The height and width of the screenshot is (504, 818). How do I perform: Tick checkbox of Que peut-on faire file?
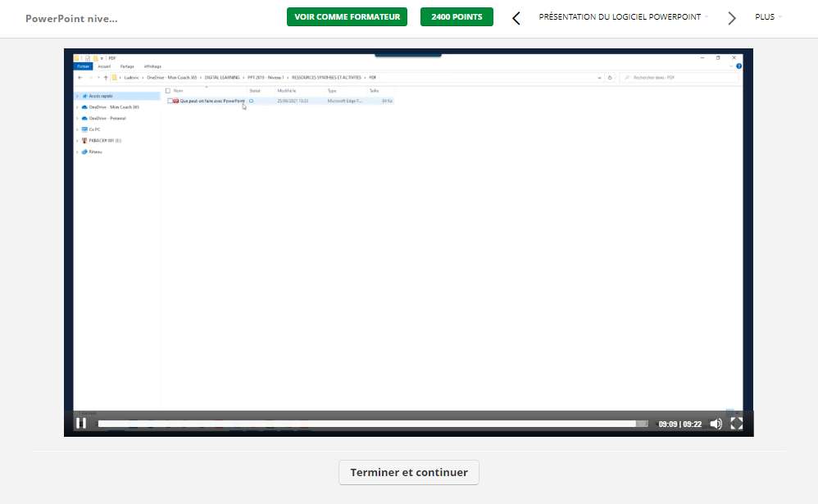(170, 101)
